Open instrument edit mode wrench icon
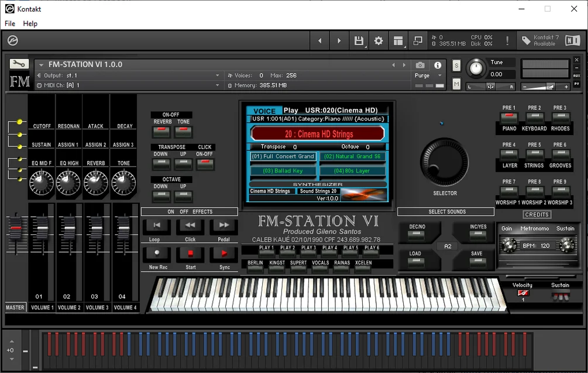Screen dimensions: 588x373 (19, 64)
